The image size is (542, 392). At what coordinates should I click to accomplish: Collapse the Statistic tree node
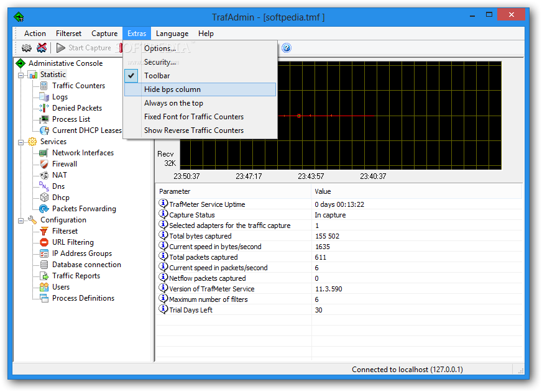(21, 75)
